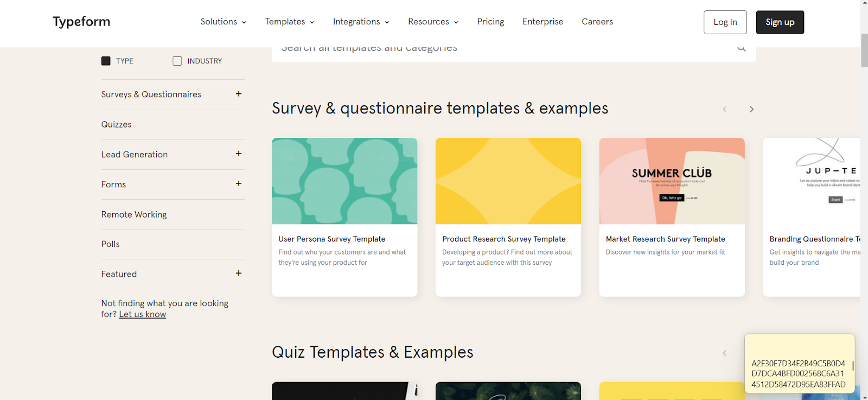Select the Remote Working category
The height and width of the screenshot is (400, 868).
tap(134, 214)
